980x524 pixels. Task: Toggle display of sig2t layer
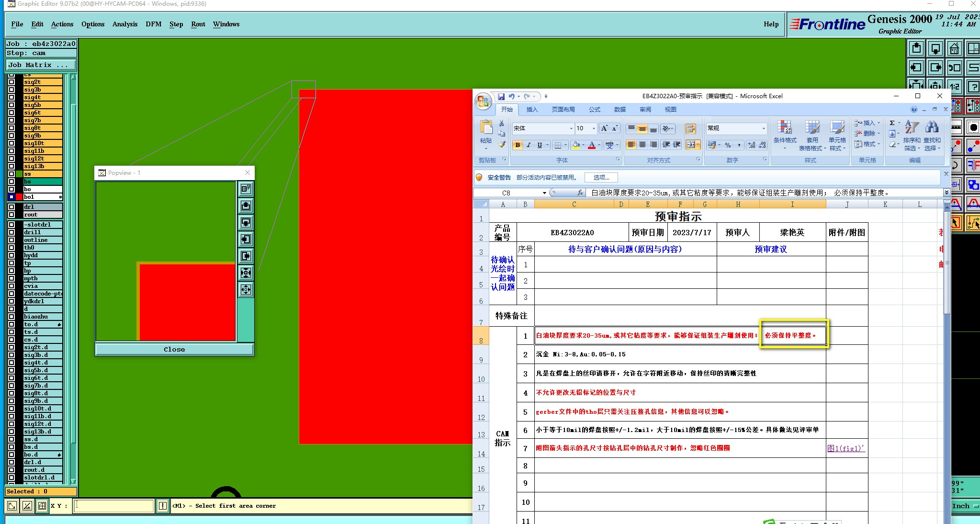pyautogui.click(x=11, y=82)
